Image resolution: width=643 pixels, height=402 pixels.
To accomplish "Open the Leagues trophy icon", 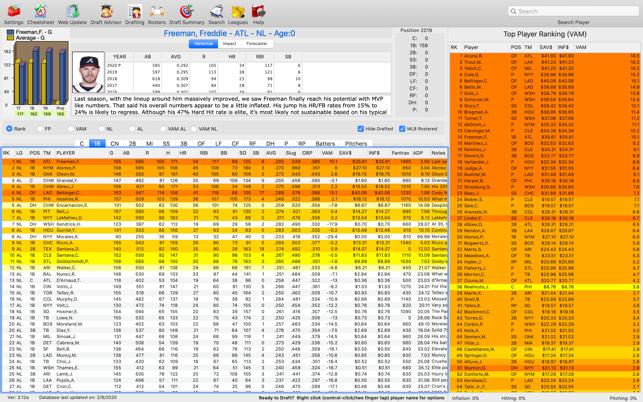I will (238, 13).
